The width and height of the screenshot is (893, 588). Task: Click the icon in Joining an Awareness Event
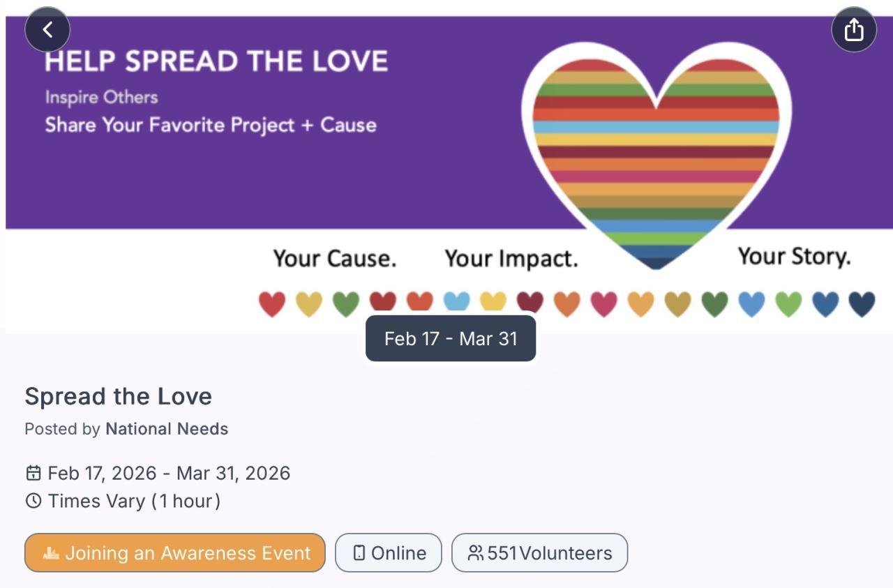coord(51,553)
